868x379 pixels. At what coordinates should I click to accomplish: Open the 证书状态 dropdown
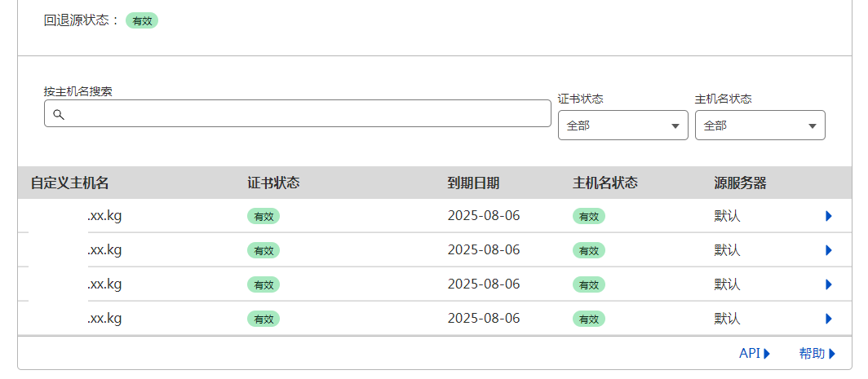pos(622,125)
